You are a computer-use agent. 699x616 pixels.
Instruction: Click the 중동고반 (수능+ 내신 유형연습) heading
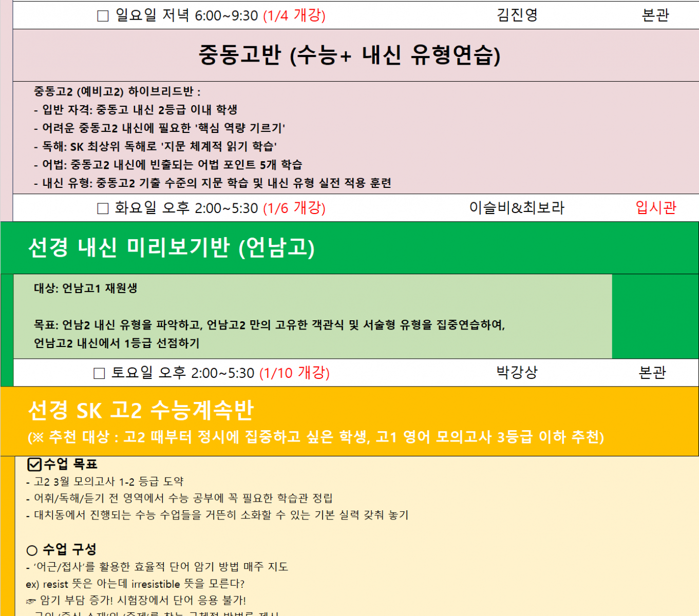coord(349,55)
